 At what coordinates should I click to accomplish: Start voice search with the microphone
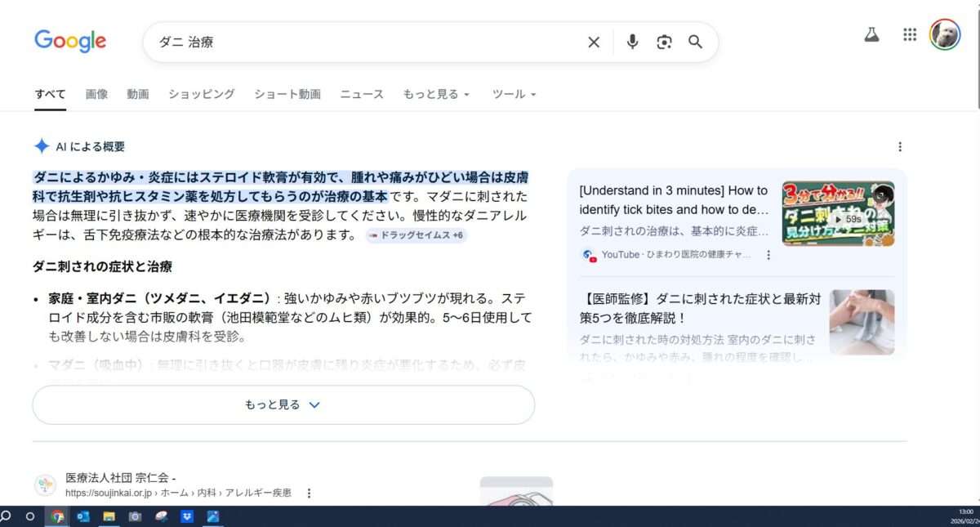[632, 42]
